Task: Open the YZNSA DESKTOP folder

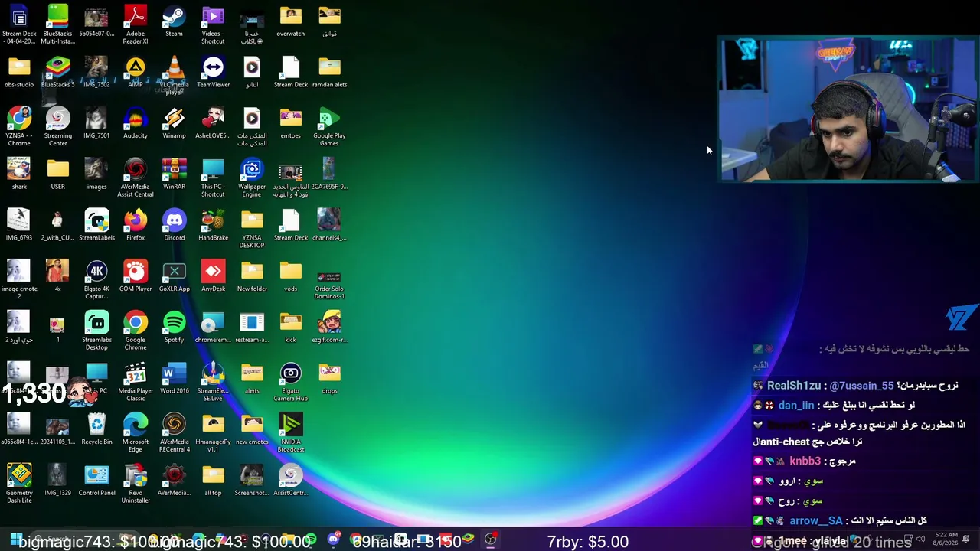Action: [252, 230]
